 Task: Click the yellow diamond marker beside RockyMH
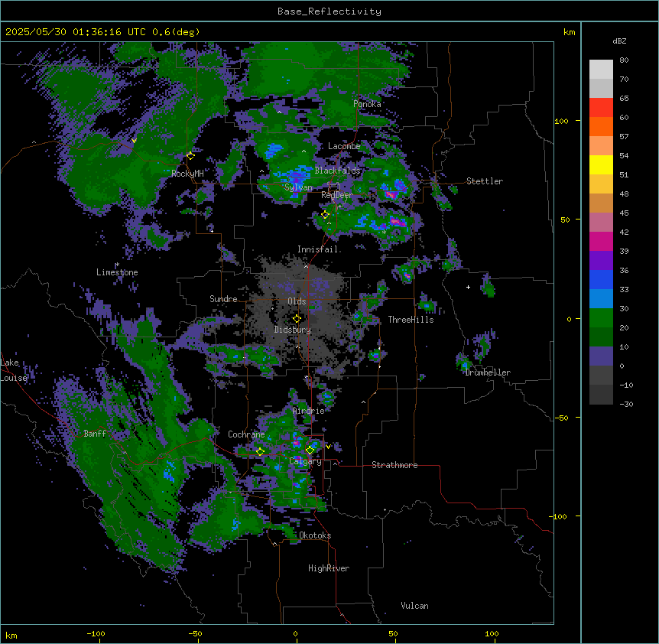pyautogui.click(x=190, y=156)
